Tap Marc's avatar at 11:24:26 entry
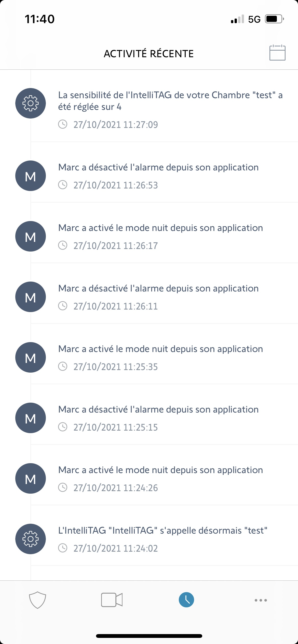298x644 pixels. coord(31,478)
